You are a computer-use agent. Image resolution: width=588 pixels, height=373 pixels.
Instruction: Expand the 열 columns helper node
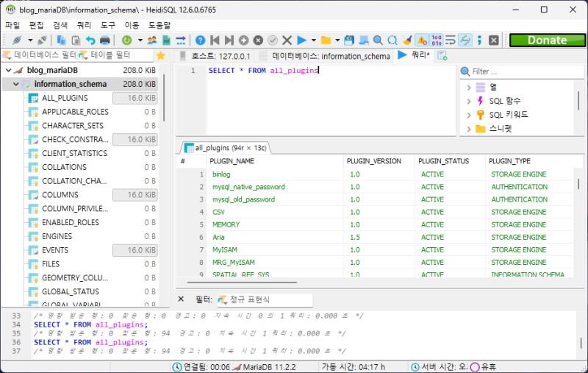(469, 88)
